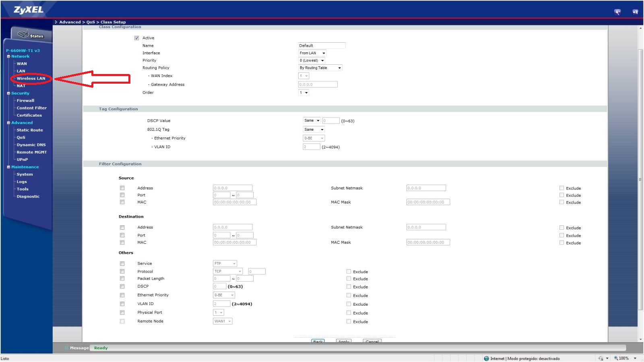The image size is (644, 362).
Task: Open the Dynamic DNS menu item
Action: coord(31,145)
